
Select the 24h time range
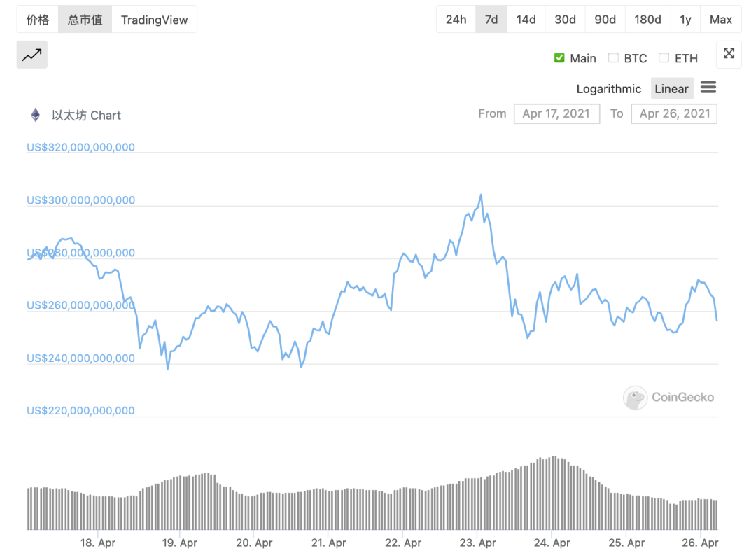[456, 20]
